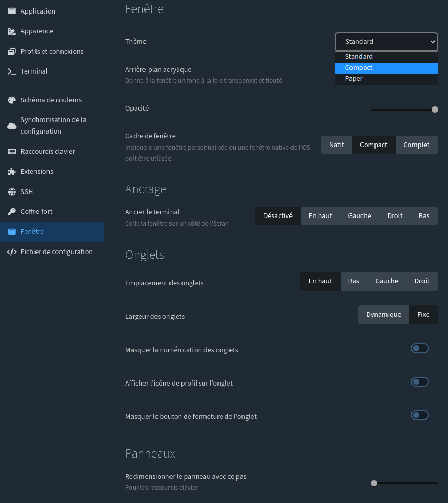This screenshot has width=448, height=503.
Task: Open the Coffre-fort key icon
Action: tap(11, 212)
